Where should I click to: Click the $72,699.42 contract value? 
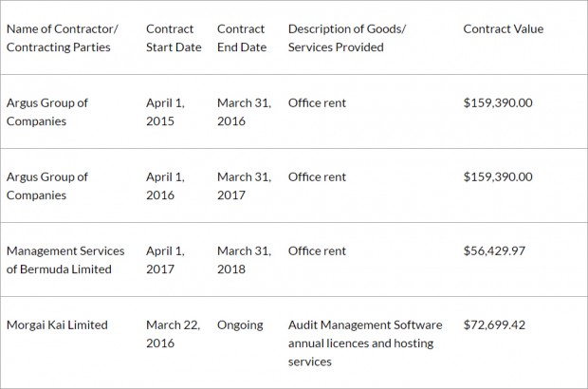click(x=494, y=324)
